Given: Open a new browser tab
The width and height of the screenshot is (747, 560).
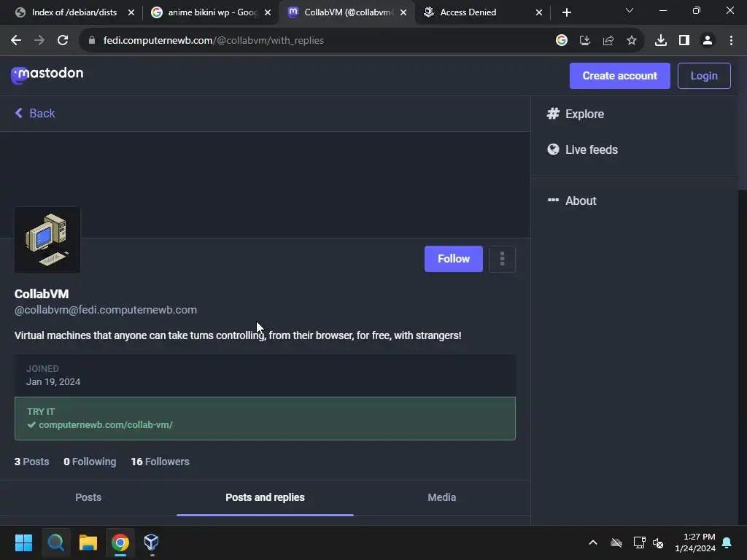Looking at the screenshot, I should (x=566, y=12).
